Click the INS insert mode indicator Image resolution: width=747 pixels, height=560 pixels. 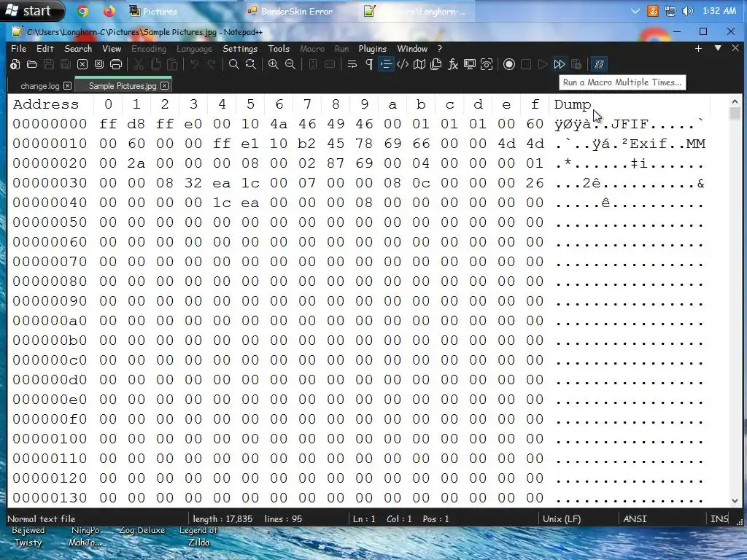point(719,519)
